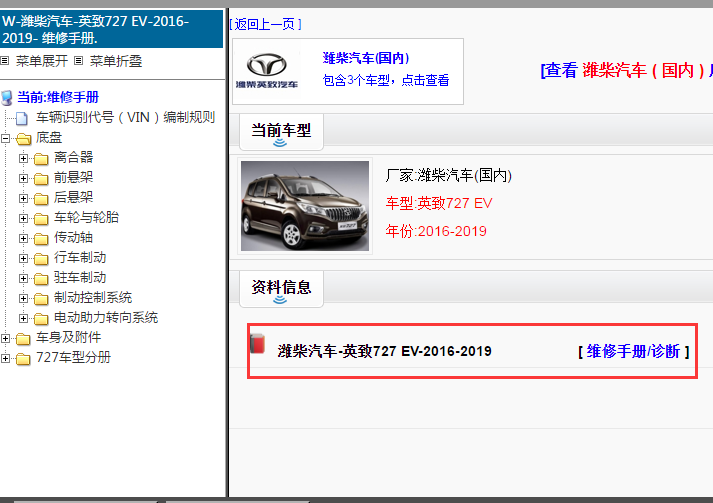Image resolution: width=713 pixels, height=503 pixels.
Task: Click the 年份:2016-2019 text
Action: point(436,231)
